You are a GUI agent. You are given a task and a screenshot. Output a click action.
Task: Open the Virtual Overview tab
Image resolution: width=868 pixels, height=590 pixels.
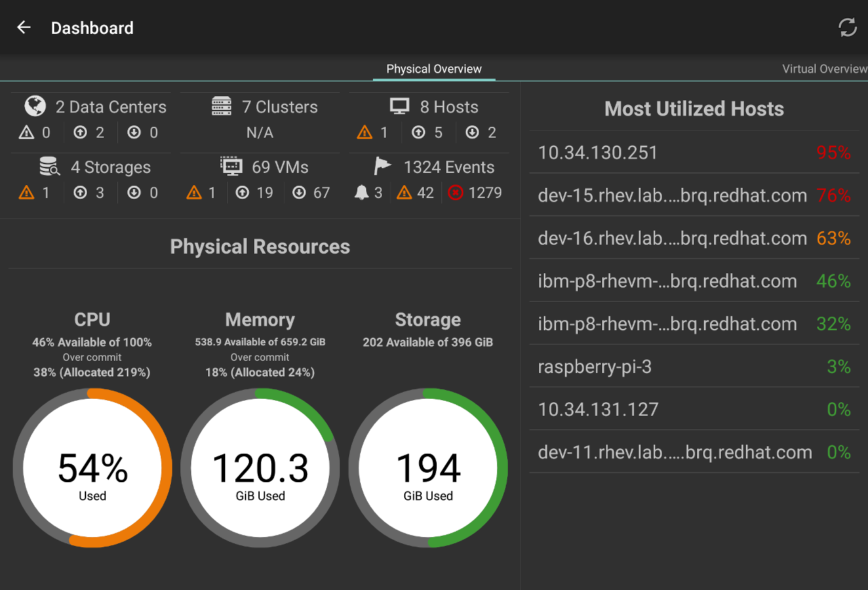(x=824, y=69)
